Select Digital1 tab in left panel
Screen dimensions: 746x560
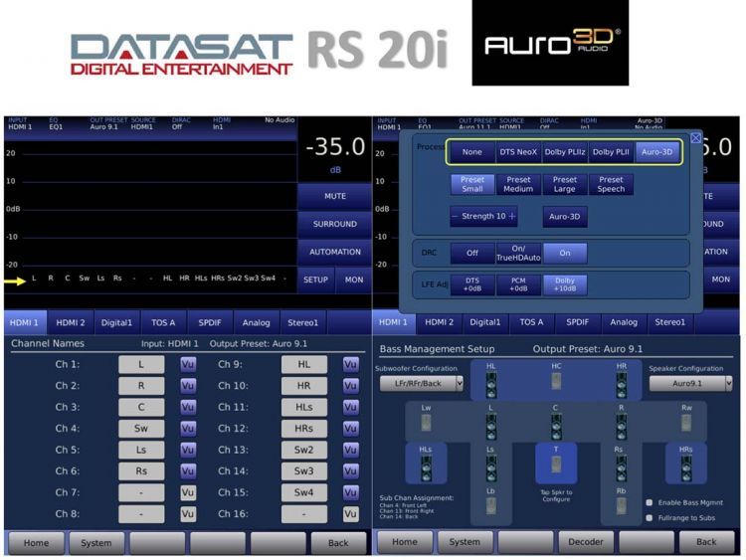click(x=116, y=322)
